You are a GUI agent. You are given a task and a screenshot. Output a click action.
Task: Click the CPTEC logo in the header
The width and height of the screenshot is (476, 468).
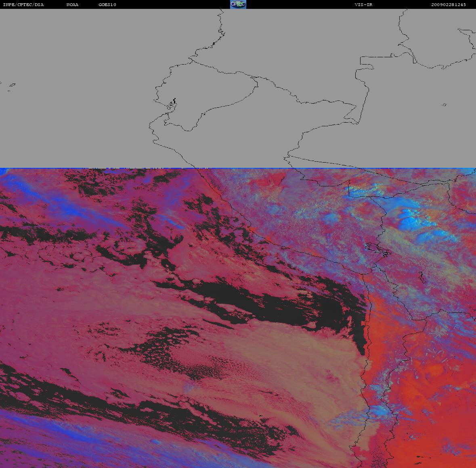coord(238,4)
